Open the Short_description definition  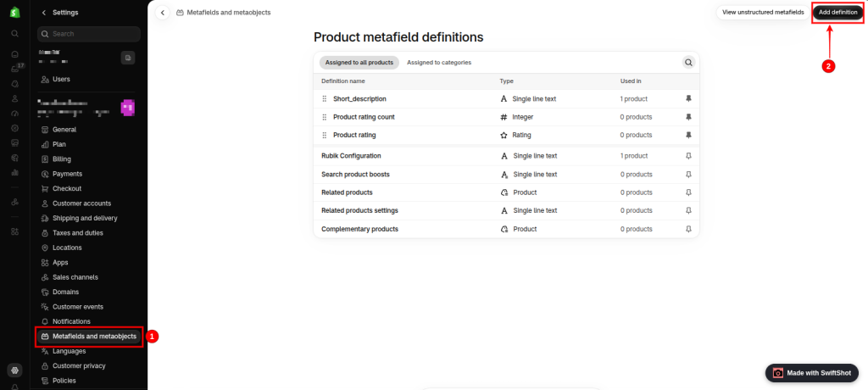click(359, 98)
